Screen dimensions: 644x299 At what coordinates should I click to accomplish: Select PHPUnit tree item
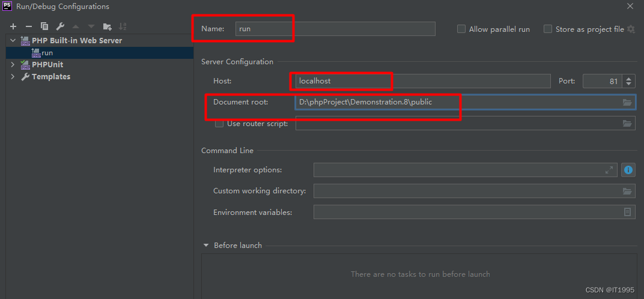tap(47, 64)
